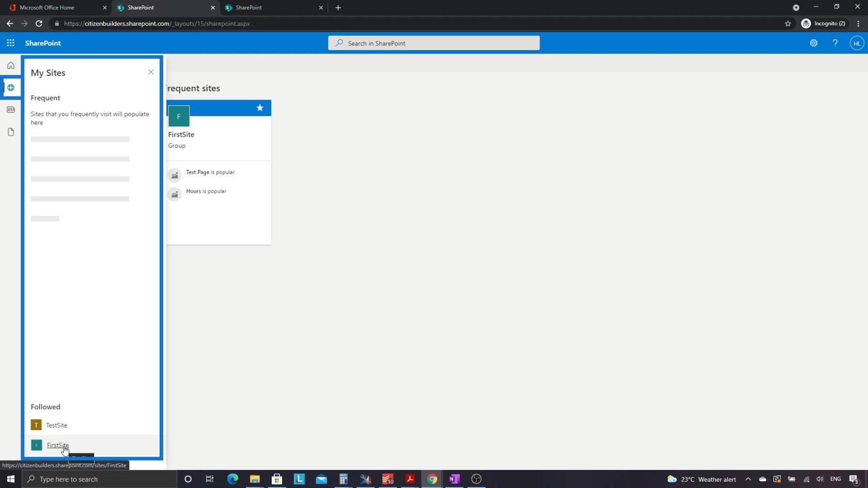The height and width of the screenshot is (488, 868).
Task: Open Hours is popular activity
Action: click(x=206, y=191)
